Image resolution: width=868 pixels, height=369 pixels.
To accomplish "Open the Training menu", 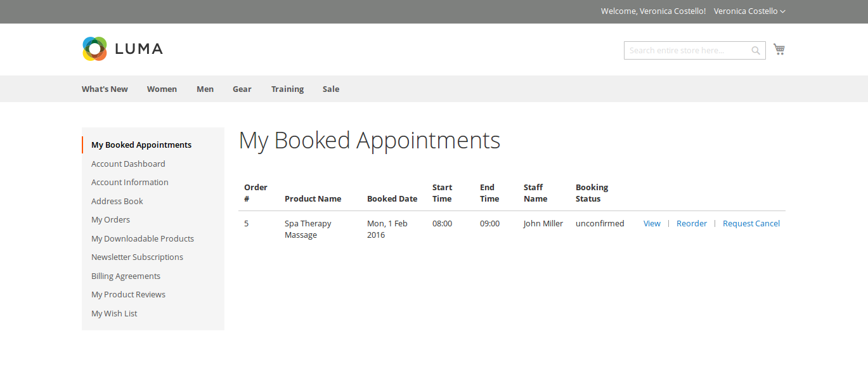I will coord(287,89).
